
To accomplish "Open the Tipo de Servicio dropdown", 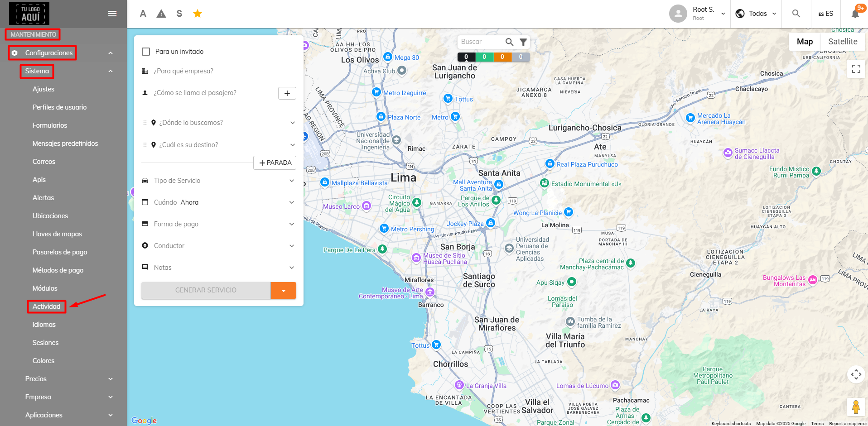I will click(219, 181).
